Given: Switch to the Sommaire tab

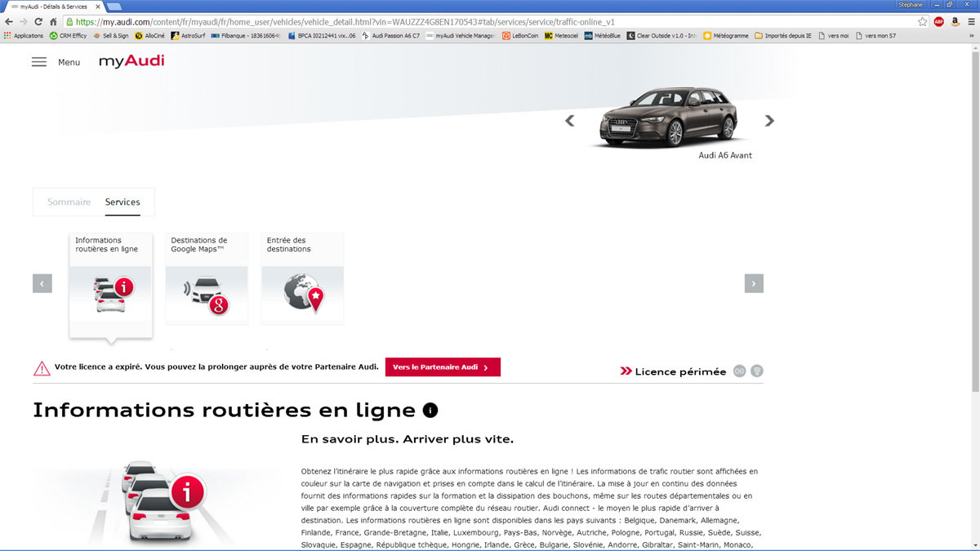Looking at the screenshot, I should pos(69,202).
